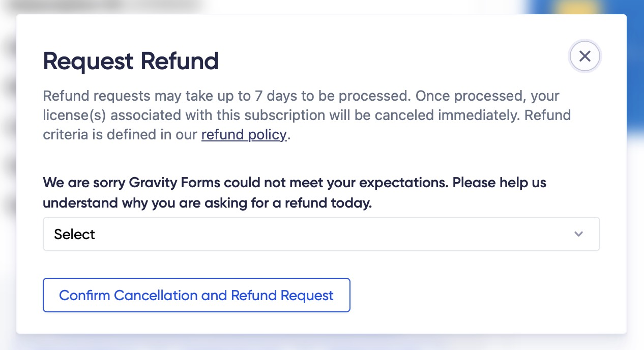
Task: Open the refund policy link
Action: 244,135
